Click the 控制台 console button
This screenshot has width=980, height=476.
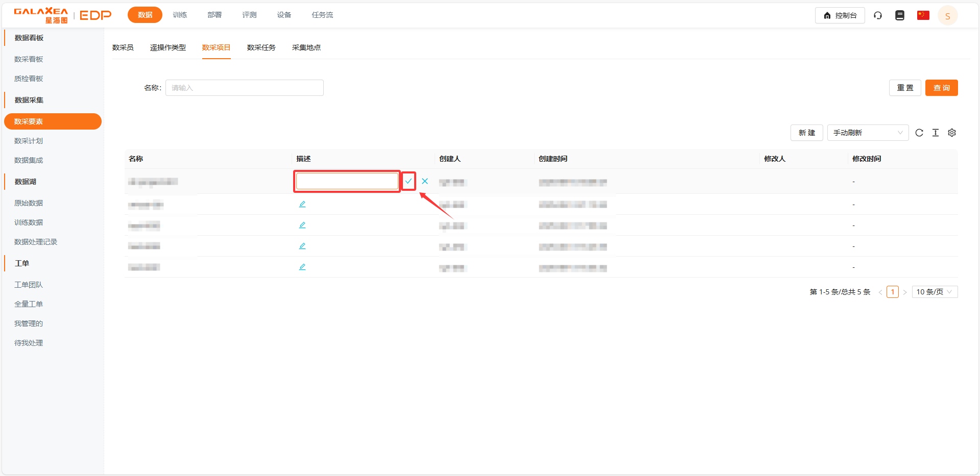840,15
